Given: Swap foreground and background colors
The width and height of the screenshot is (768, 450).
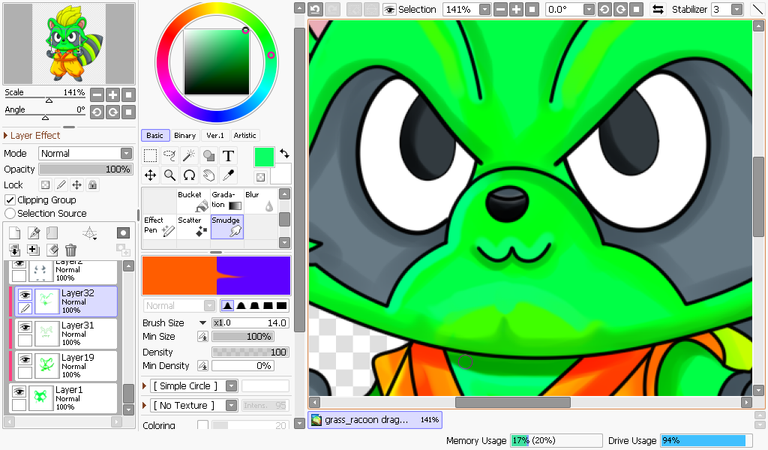Looking at the screenshot, I should coord(285,154).
